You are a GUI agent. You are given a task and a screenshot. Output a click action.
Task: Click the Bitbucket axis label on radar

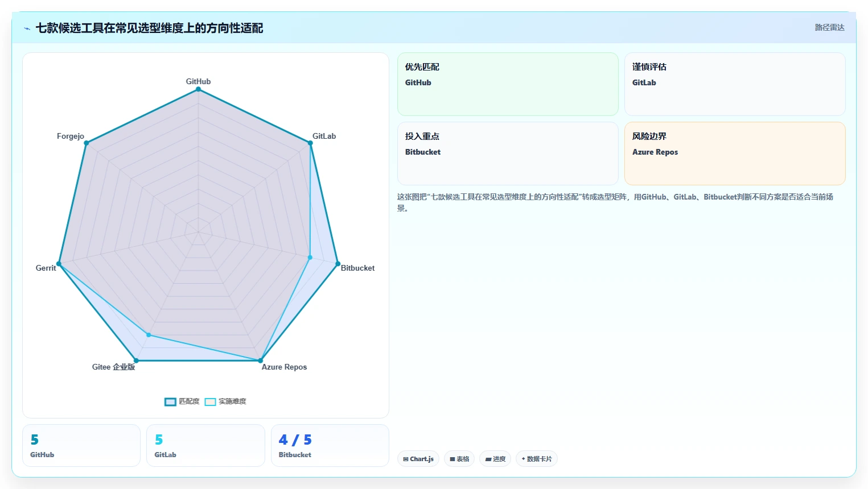click(357, 268)
